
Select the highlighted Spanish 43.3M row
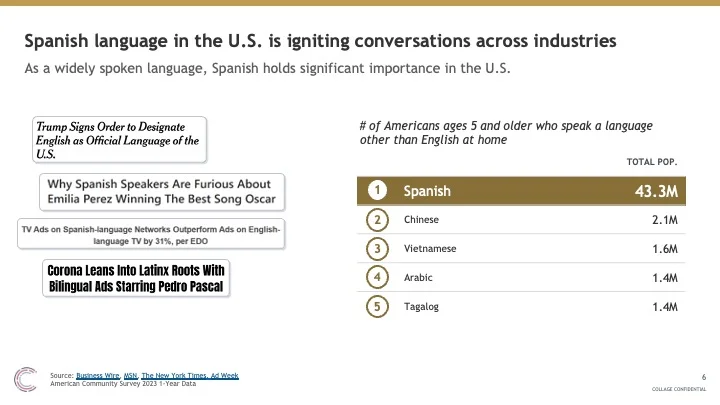click(x=521, y=191)
